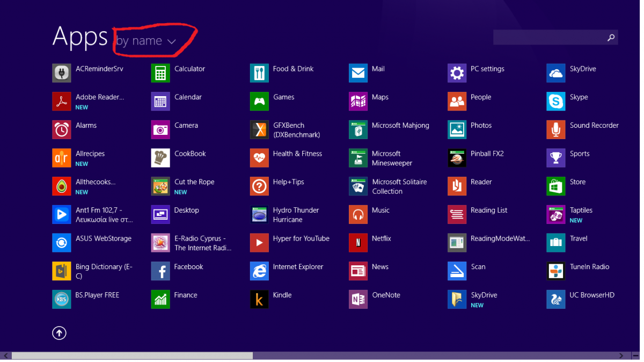Launch the Internet Explorer icon
The height and width of the screenshot is (362, 644).
coord(259,271)
